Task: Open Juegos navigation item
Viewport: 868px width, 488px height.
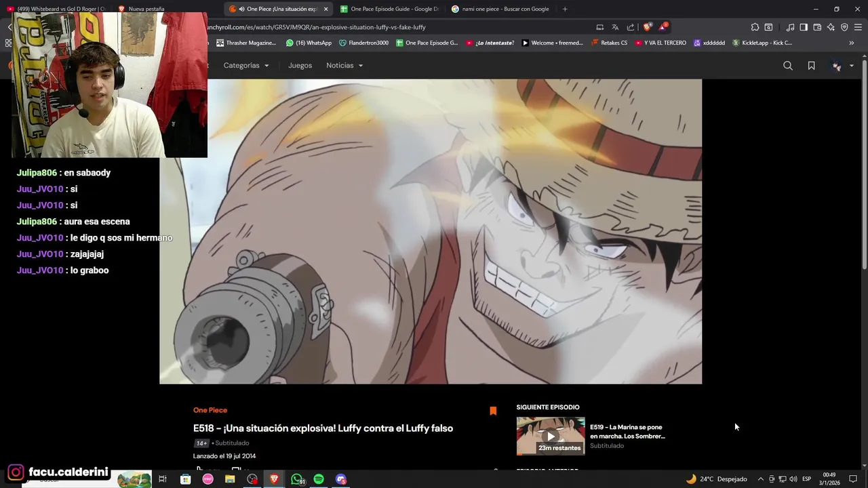Action: coord(300,66)
